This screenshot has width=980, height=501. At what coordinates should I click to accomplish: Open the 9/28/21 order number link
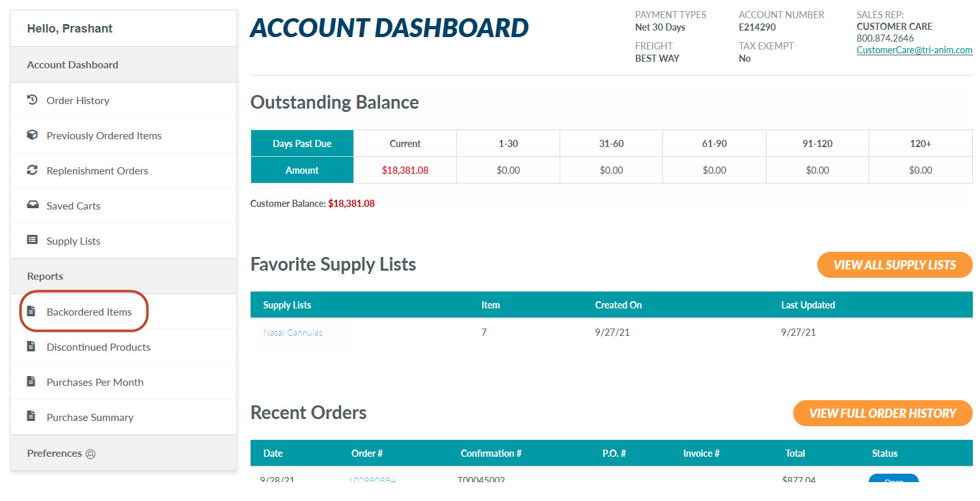[x=372, y=481]
